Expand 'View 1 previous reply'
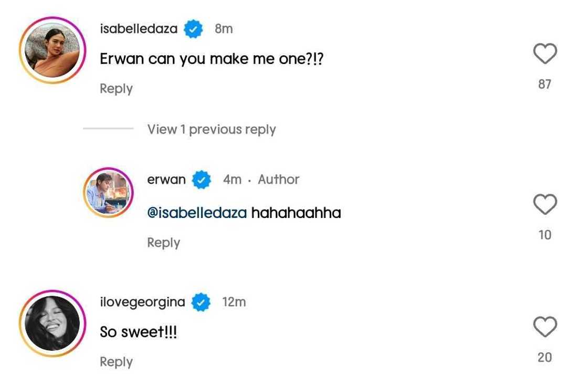This screenshot has height=387, width=588. (x=211, y=129)
